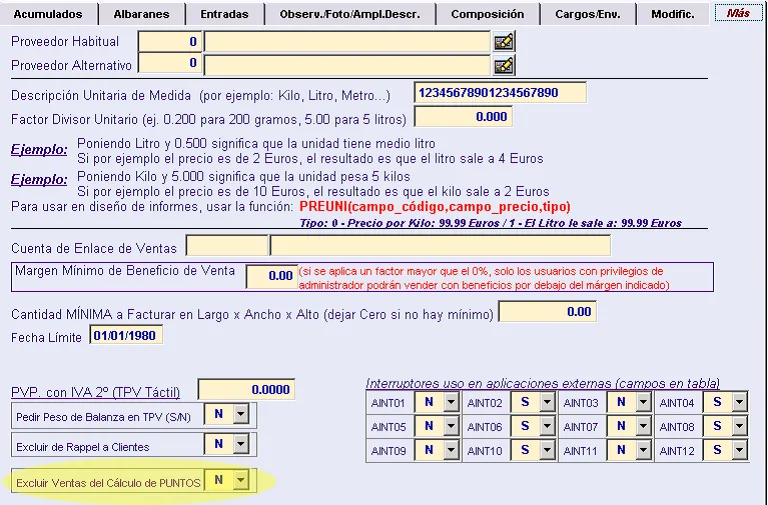Click lookup icon for Proveedor Alternativo

pyautogui.click(x=504, y=65)
